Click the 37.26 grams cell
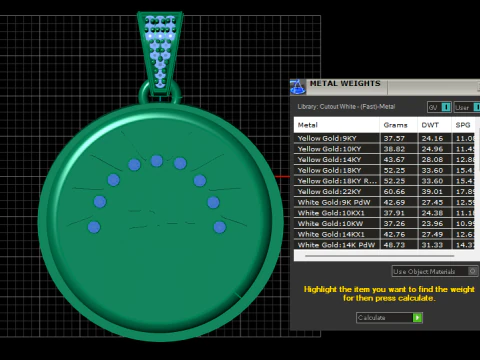480x360 pixels. (398, 224)
